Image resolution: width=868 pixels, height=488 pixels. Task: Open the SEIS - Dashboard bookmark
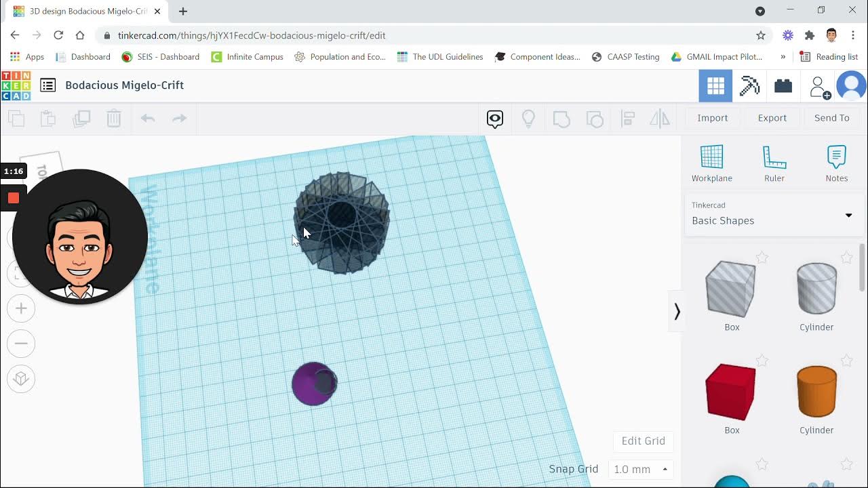[x=161, y=57]
